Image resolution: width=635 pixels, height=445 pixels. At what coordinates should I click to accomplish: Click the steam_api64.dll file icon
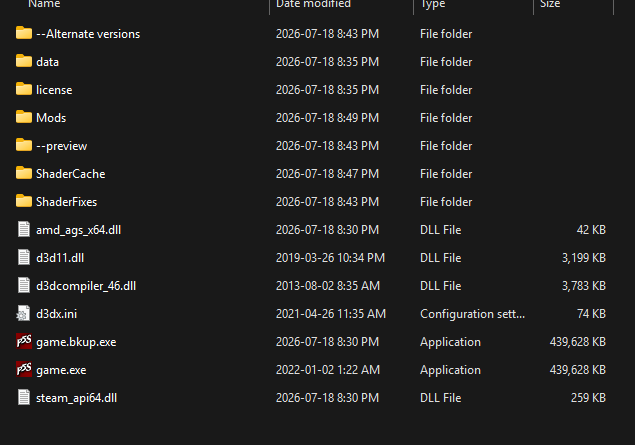pos(23,397)
